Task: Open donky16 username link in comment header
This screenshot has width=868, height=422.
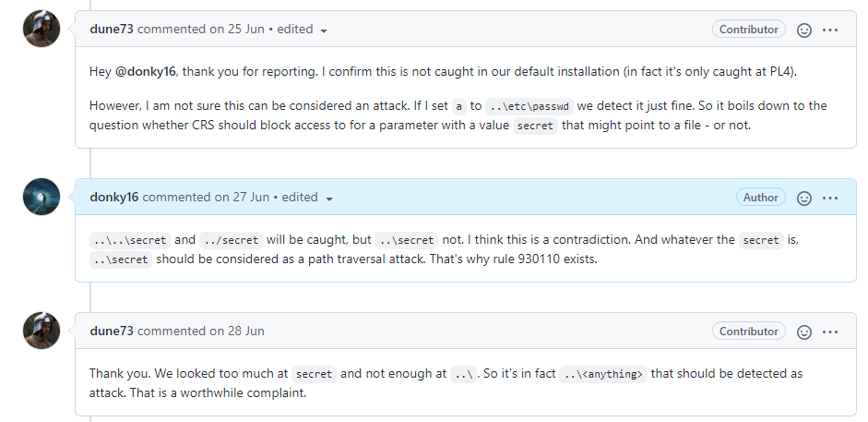Action: [x=114, y=197]
